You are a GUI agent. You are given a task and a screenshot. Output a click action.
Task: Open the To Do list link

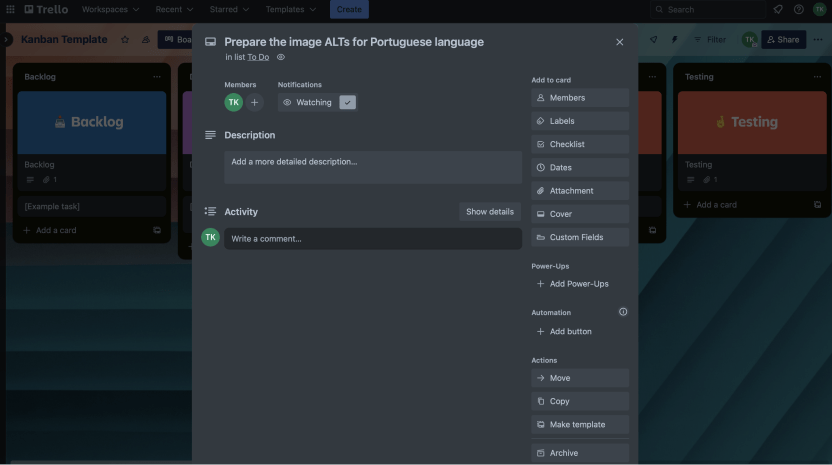click(x=258, y=57)
